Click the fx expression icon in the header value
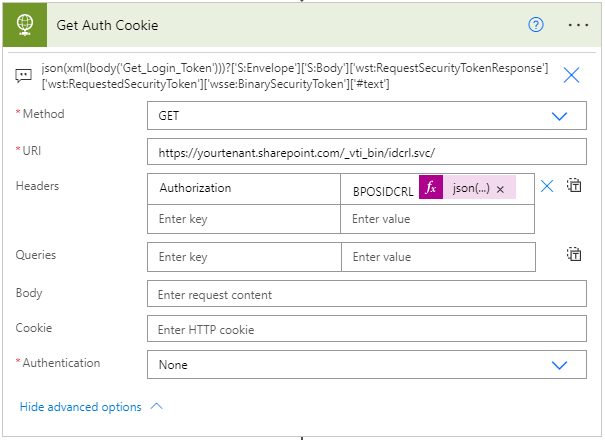 click(430, 188)
